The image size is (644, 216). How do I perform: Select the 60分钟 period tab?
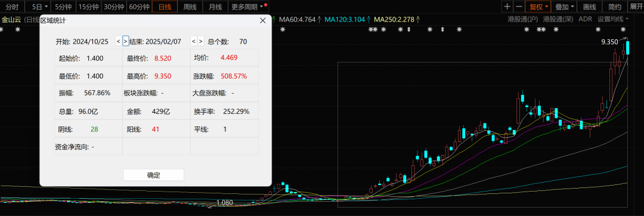pos(138,7)
